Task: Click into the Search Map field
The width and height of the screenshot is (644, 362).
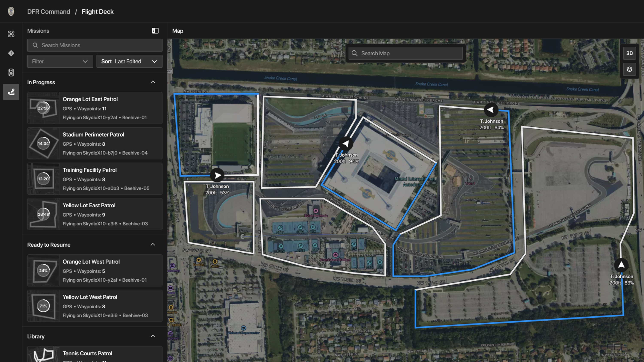Action: [x=406, y=53]
